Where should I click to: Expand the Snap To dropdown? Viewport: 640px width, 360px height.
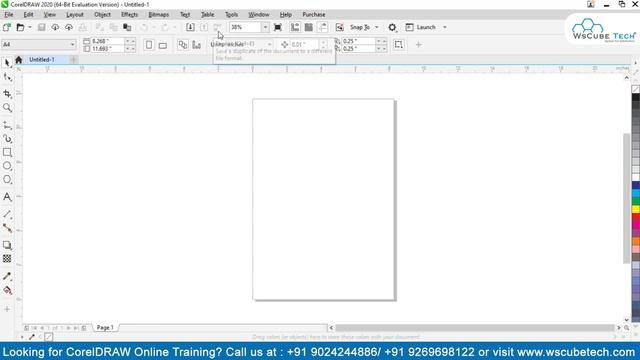(377, 27)
